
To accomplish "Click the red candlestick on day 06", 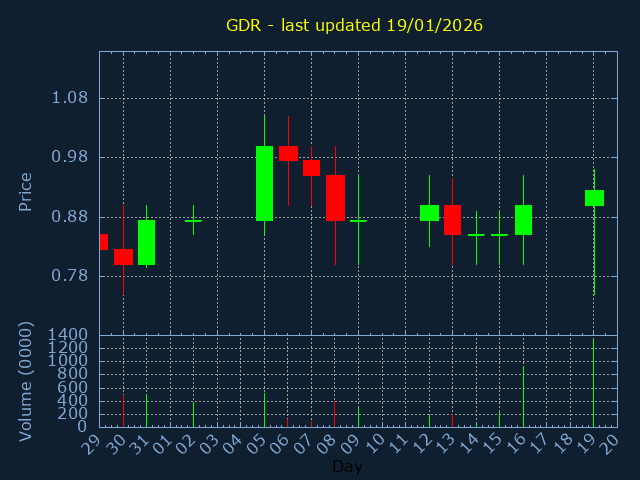I will click(x=288, y=153).
